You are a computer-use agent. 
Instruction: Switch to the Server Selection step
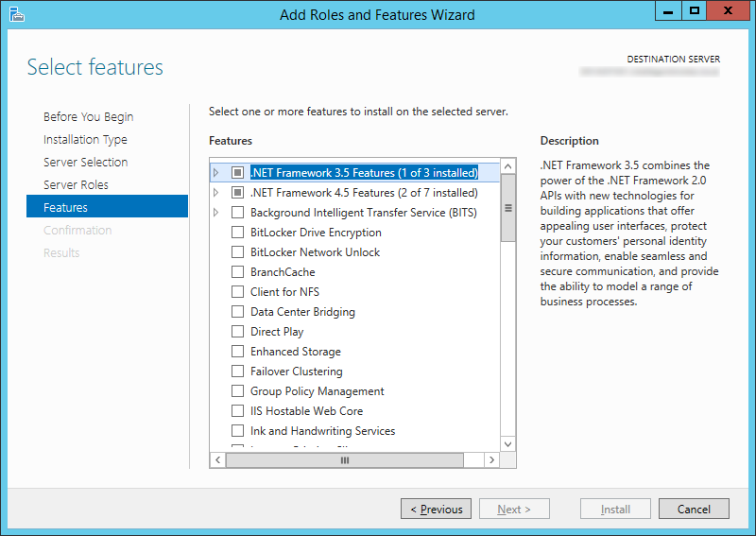85,162
